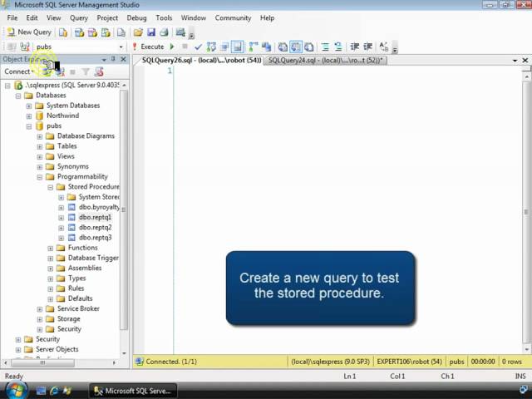Toggle Object Explorer auto-hide pin

click(114, 59)
